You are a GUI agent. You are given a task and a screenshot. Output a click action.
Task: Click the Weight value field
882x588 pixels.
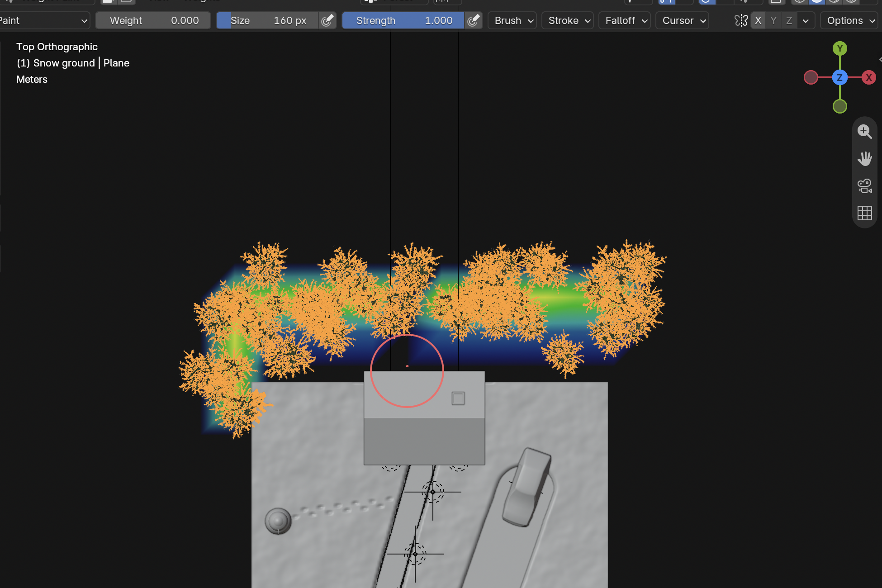(153, 21)
